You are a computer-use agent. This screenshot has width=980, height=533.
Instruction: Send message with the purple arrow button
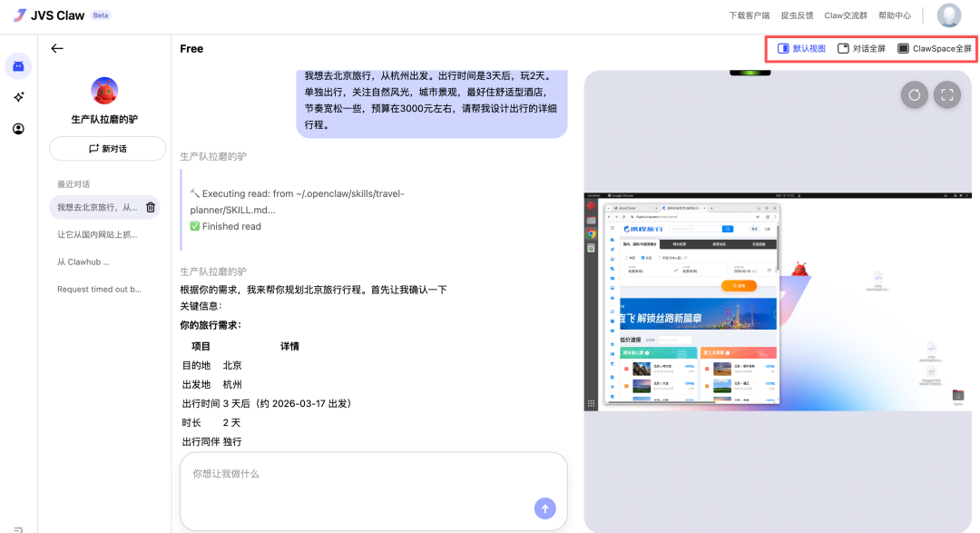(x=544, y=508)
